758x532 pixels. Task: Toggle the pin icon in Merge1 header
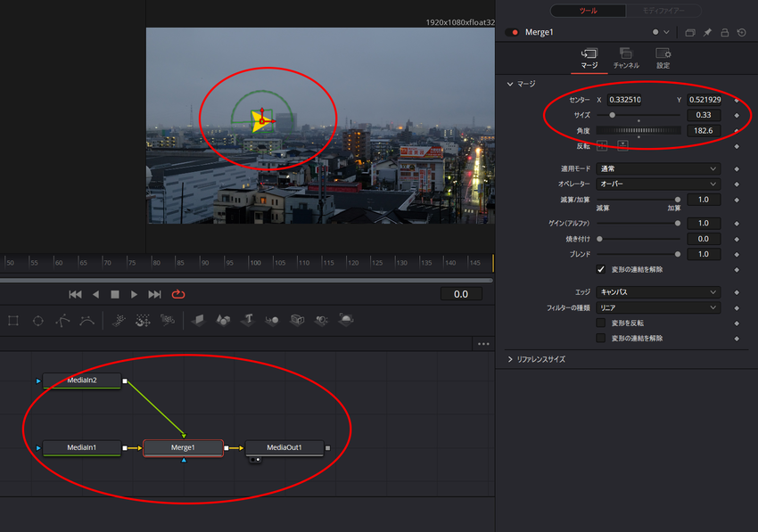(x=707, y=32)
